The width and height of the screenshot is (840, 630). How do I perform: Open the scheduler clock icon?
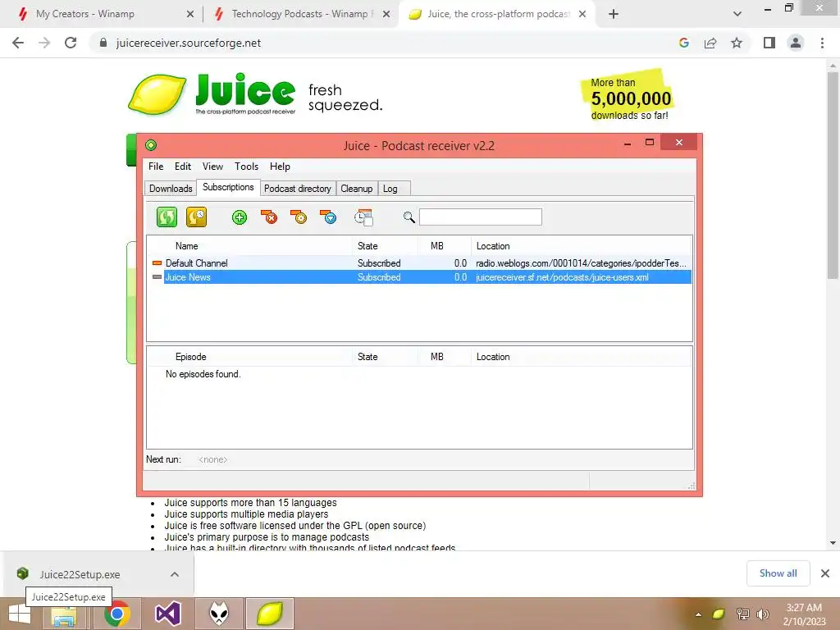click(x=363, y=217)
